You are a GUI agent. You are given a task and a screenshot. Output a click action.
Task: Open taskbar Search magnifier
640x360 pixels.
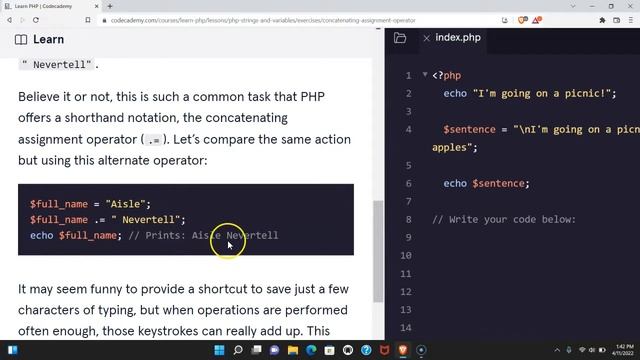point(238,350)
